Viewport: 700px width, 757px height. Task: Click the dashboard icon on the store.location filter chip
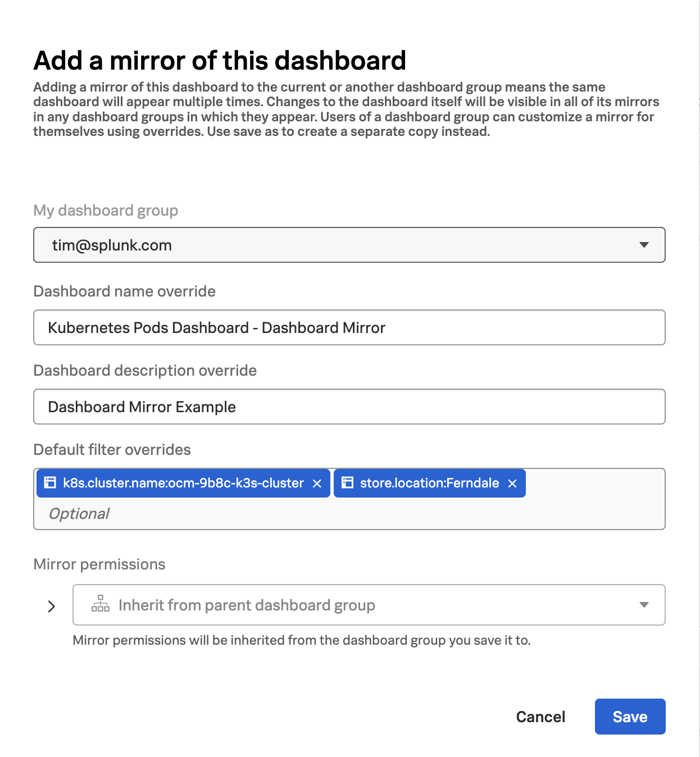click(x=347, y=483)
